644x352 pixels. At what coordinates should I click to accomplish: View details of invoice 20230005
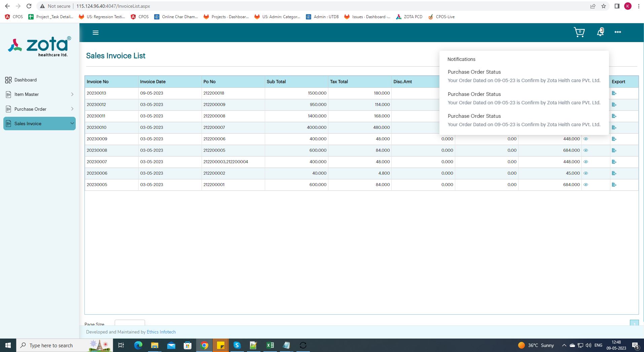coord(585,185)
